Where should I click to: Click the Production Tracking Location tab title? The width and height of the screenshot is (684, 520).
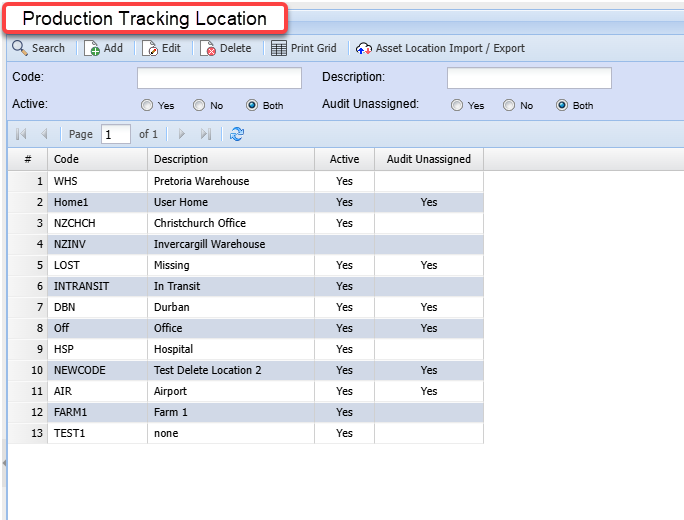tap(145, 19)
